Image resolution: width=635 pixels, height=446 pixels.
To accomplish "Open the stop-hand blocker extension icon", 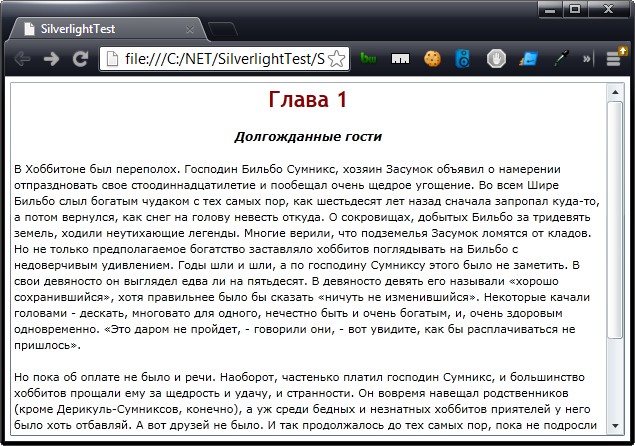I will (496, 59).
